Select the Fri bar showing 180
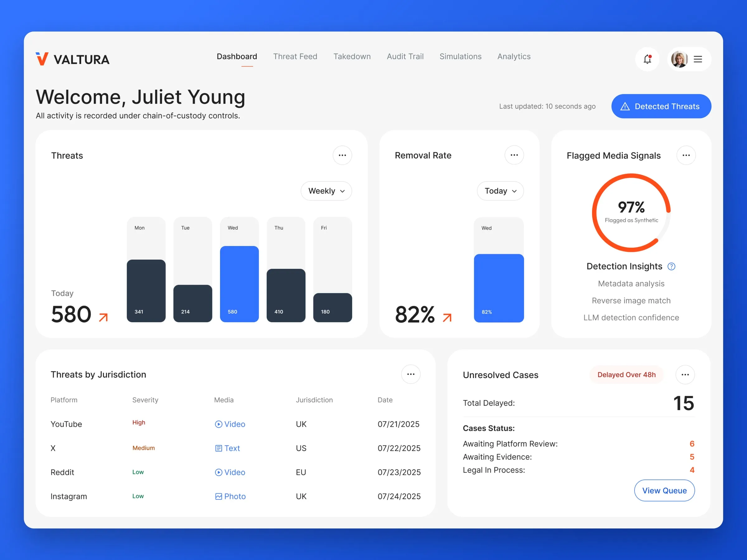Image resolution: width=747 pixels, height=560 pixels. pyautogui.click(x=332, y=307)
